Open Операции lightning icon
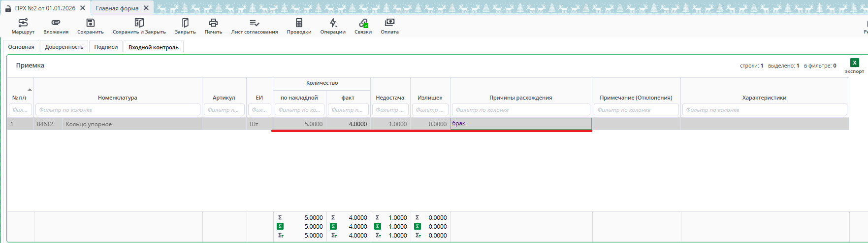The image size is (868, 243). point(333,23)
